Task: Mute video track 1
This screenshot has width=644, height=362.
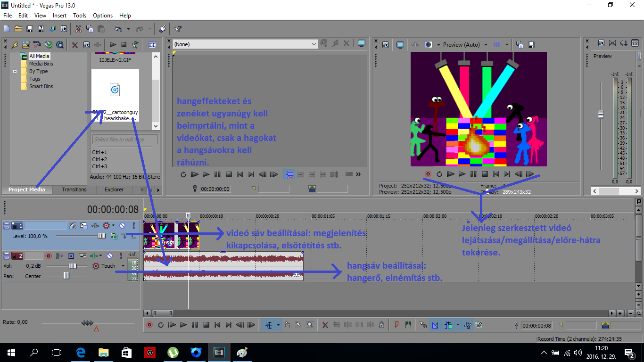Action: click(x=122, y=226)
